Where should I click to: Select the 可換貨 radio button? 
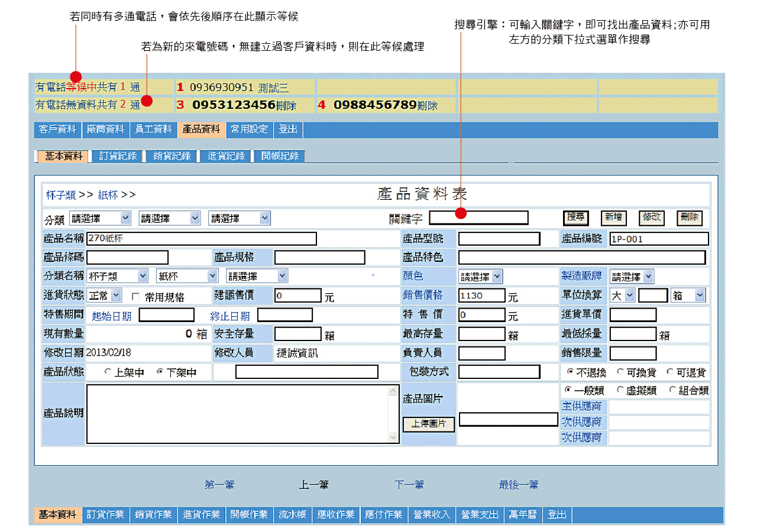tap(620, 372)
